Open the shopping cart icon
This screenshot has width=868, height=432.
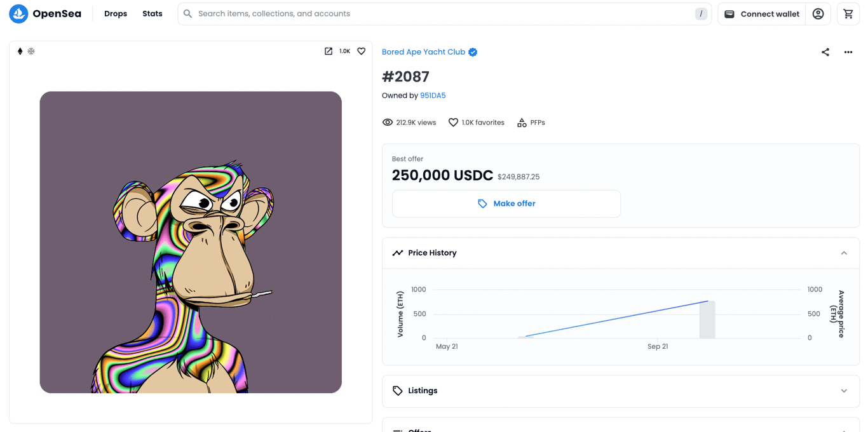[848, 14]
